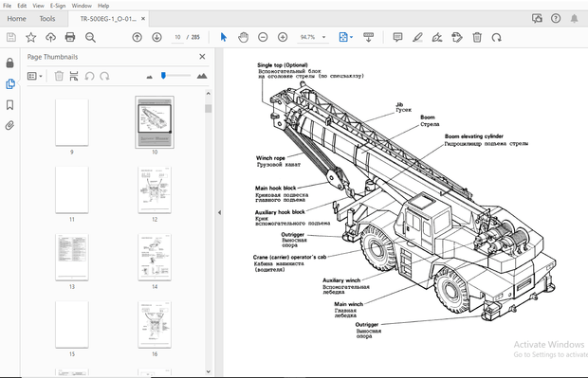The image size is (588, 378).
Task: Click the 'Auxiliary winch' label
Action: tap(341, 280)
